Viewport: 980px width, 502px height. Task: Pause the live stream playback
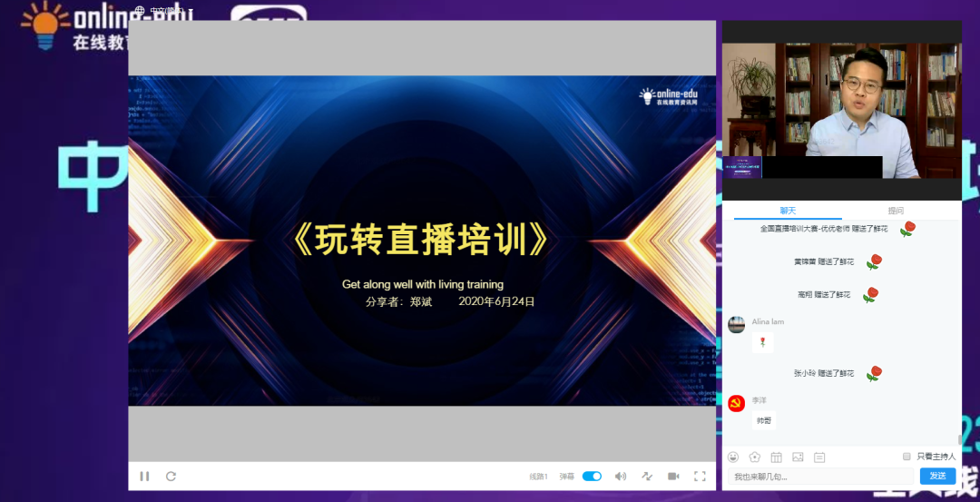click(x=144, y=476)
